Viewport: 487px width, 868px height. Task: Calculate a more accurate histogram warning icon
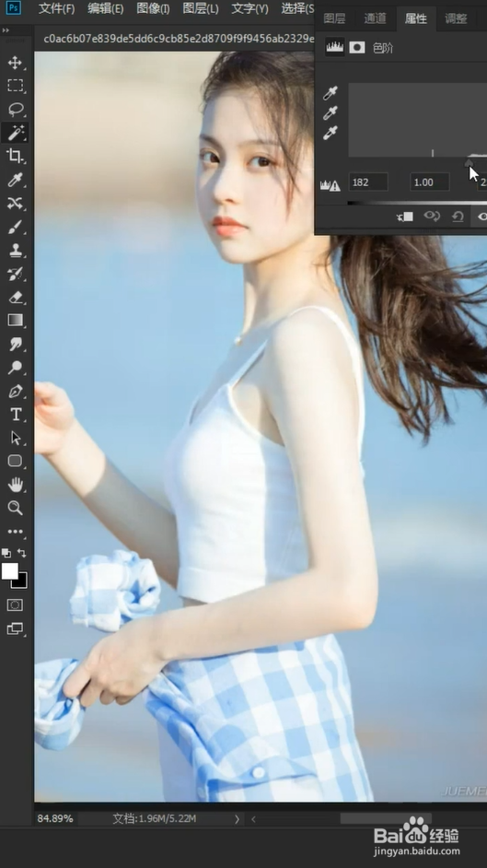coord(330,186)
